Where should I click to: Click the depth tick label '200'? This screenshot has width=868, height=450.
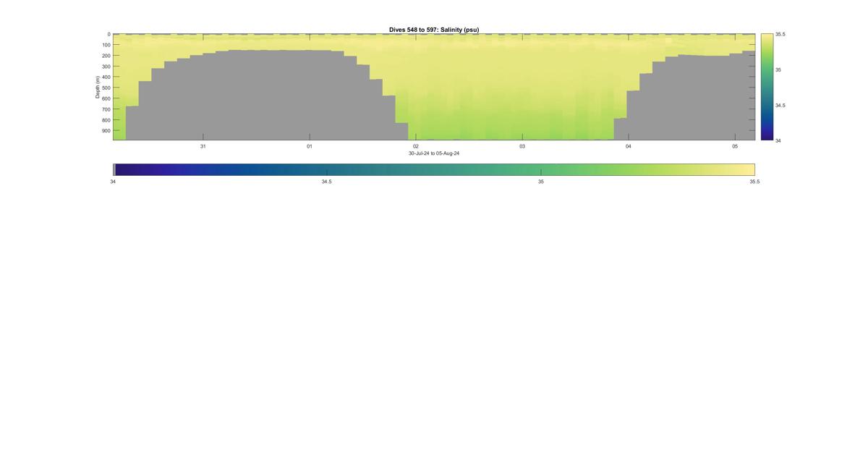[x=106, y=56]
